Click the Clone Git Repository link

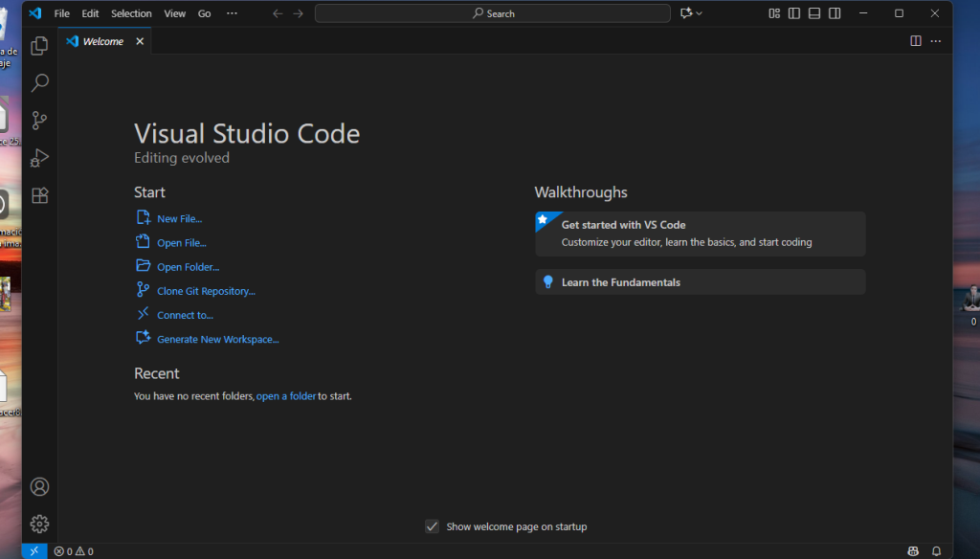(206, 291)
